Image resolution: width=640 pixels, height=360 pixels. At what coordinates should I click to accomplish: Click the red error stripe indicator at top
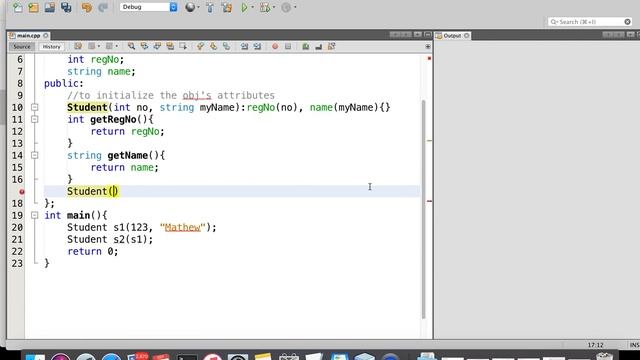click(x=429, y=59)
